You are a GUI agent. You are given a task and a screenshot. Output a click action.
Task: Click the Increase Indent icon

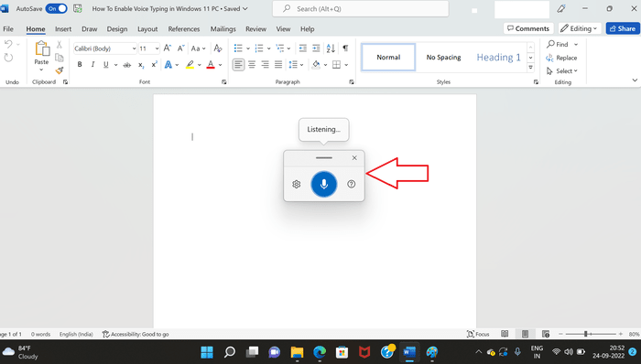point(316,48)
